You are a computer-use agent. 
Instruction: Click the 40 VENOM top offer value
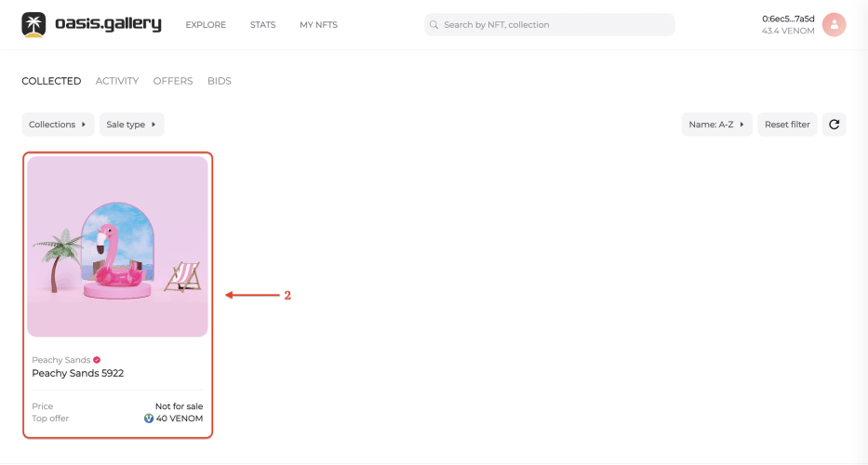point(180,418)
